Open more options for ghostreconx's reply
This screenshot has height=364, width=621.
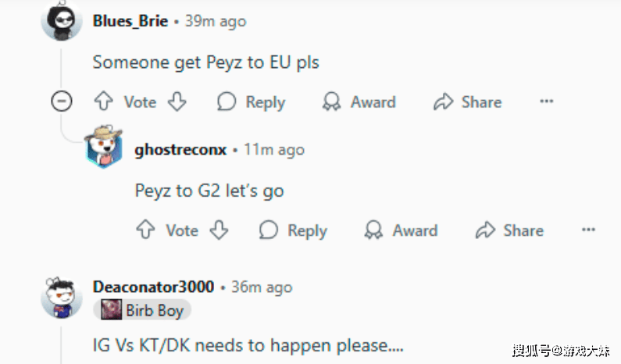pyautogui.click(x=588, y=230)
